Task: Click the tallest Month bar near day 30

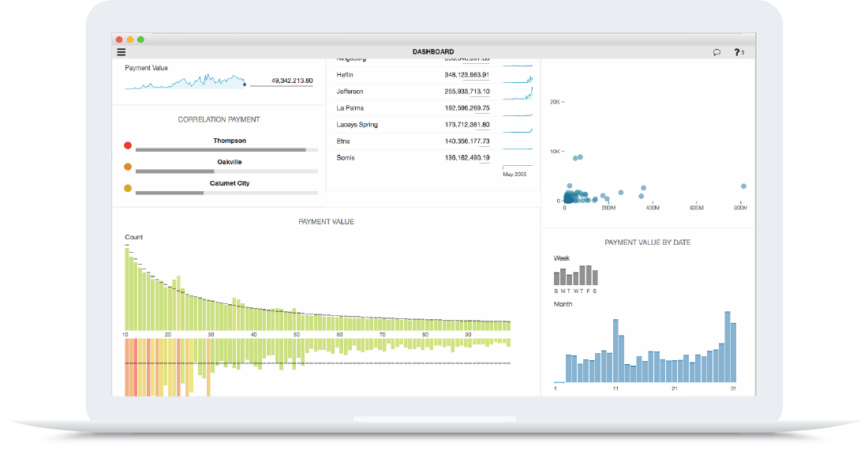Action: pyautogui.click(x=727, y=347)
